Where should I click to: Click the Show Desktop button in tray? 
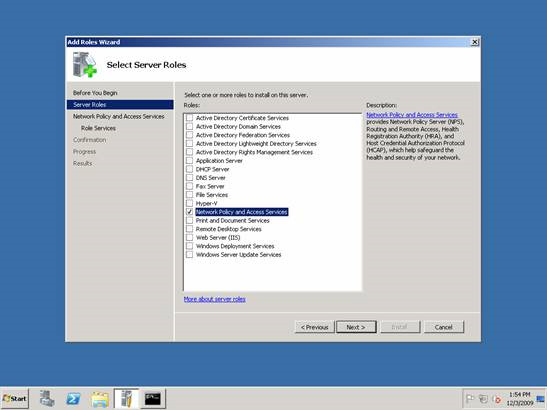click(x=541, y=398)
